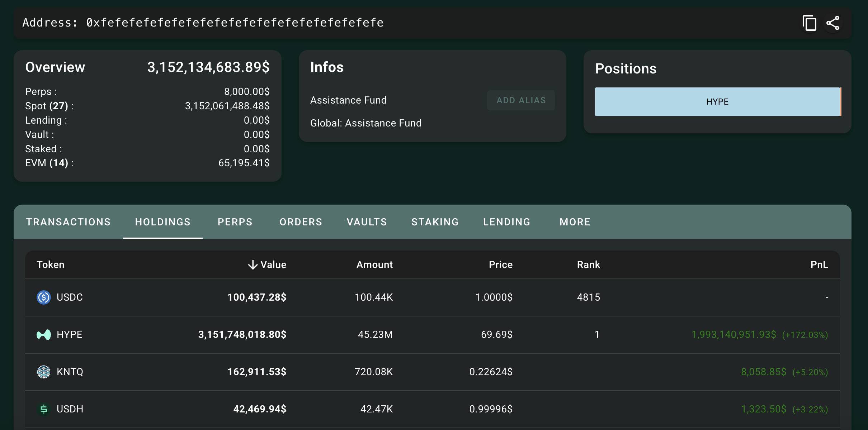
Task: Share this address via the share icon
Action: (x=833, y=23)
